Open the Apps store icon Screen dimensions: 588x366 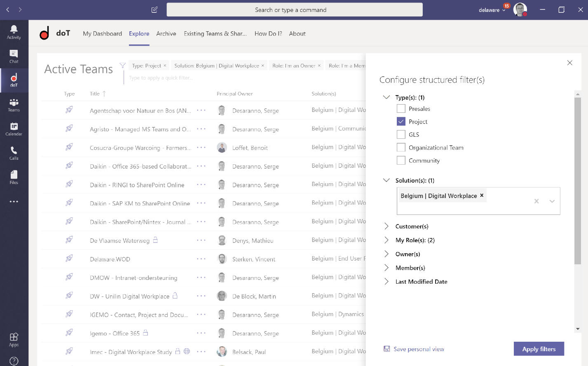coord(14,340)
